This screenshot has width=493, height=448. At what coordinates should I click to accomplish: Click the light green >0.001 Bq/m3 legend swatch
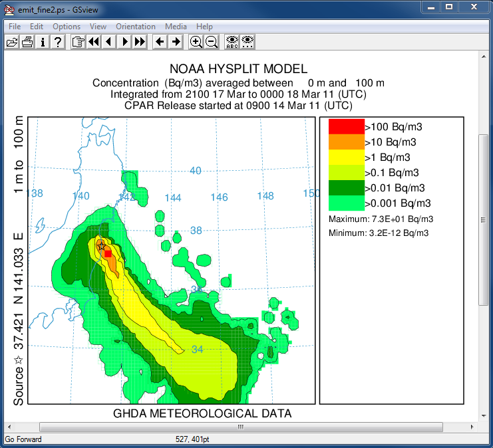347,203
